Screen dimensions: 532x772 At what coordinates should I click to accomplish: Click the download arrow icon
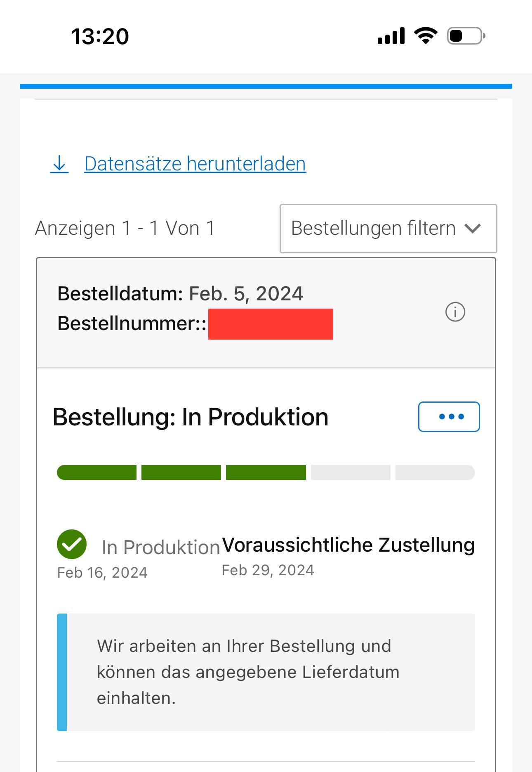pyautogui.click(x=59, y=164)
